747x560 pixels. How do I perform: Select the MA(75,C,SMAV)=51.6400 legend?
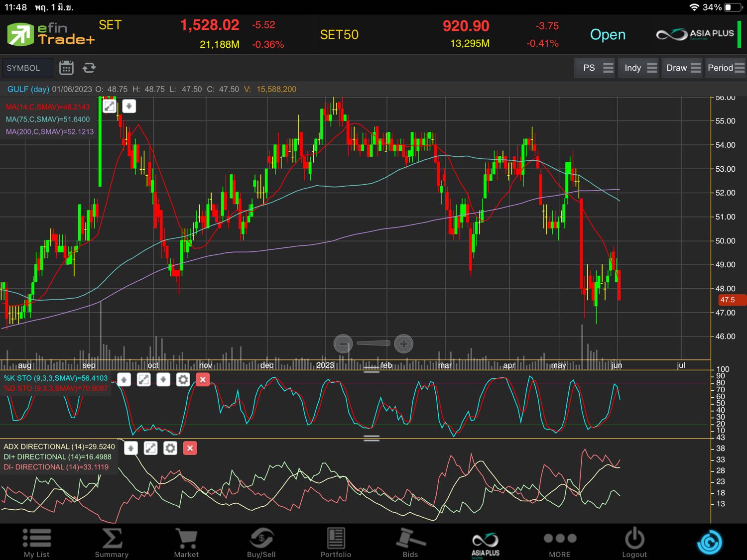[48, 119]
